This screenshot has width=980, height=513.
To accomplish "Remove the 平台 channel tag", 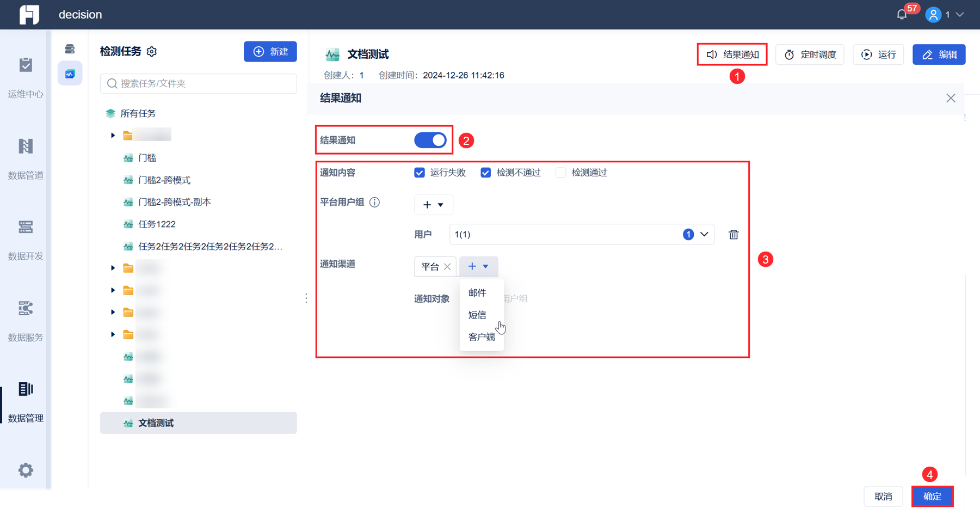I will [x=447, y=267].
